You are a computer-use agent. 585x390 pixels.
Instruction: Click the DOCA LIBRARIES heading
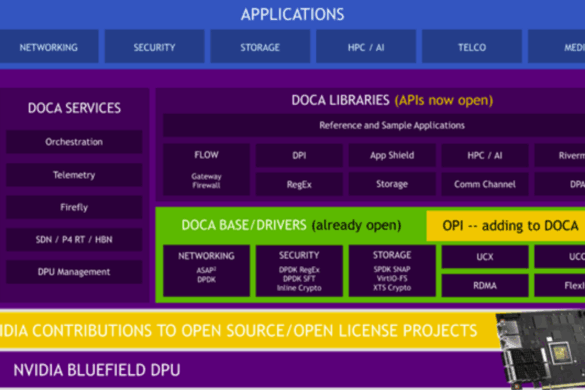point(340,100)
